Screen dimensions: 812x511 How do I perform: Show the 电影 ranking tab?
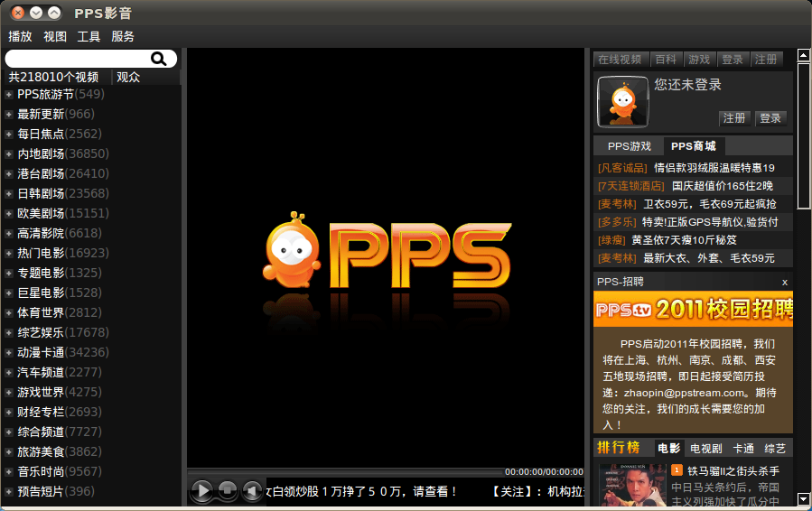[668, 449]
